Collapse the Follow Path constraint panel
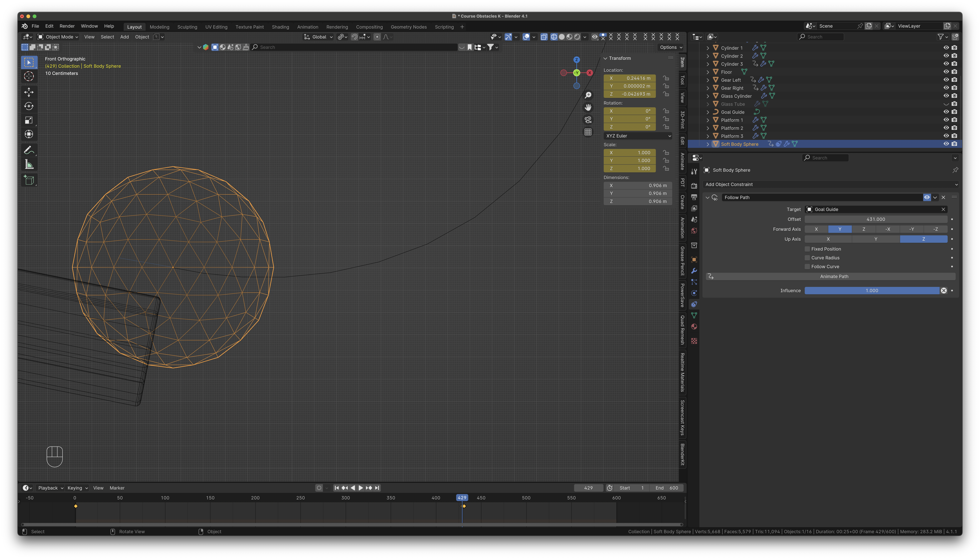This screenshot has height=559, width=980. pos(708,197)
